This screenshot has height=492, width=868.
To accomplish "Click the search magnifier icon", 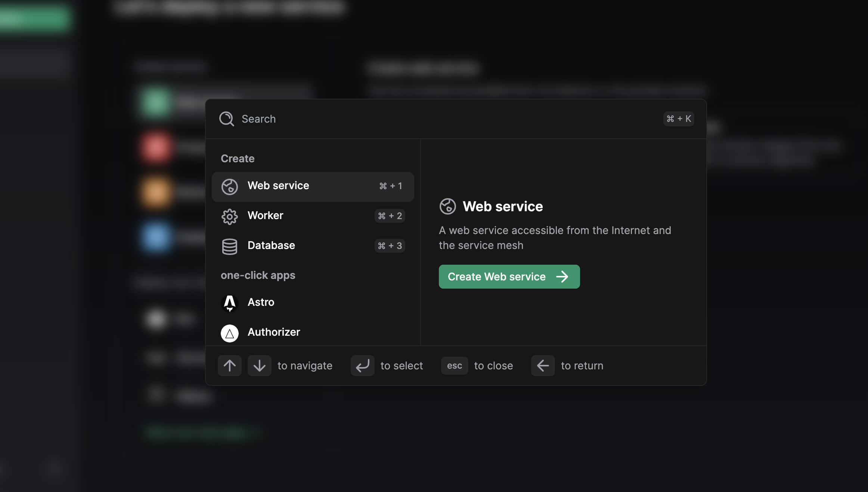I will tap(227, 119).
